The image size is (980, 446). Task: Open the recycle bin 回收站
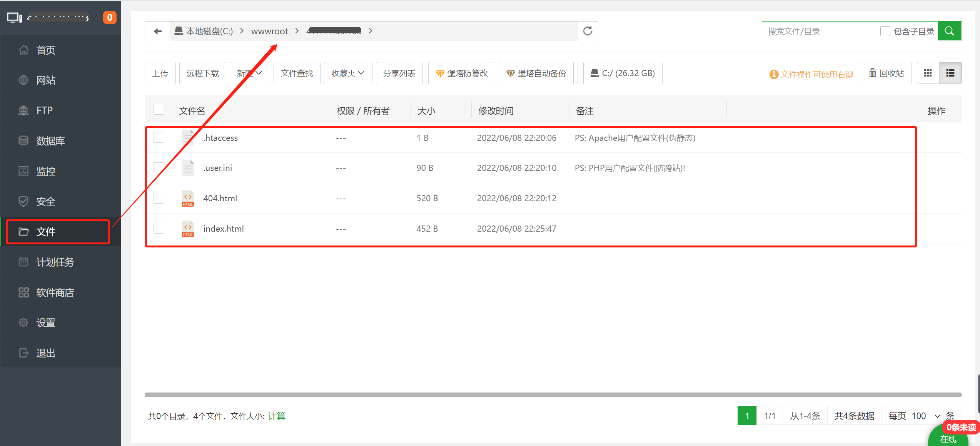(886, 73)
